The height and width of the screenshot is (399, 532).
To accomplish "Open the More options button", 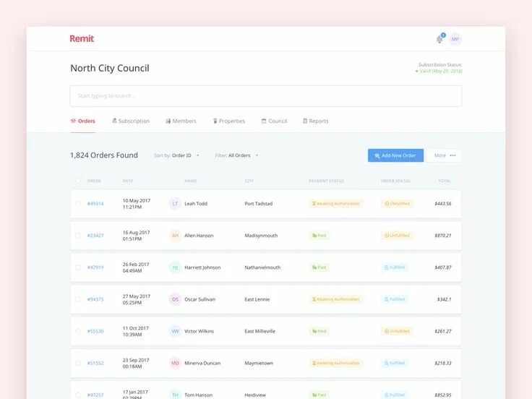I will [x=445, y=155].
